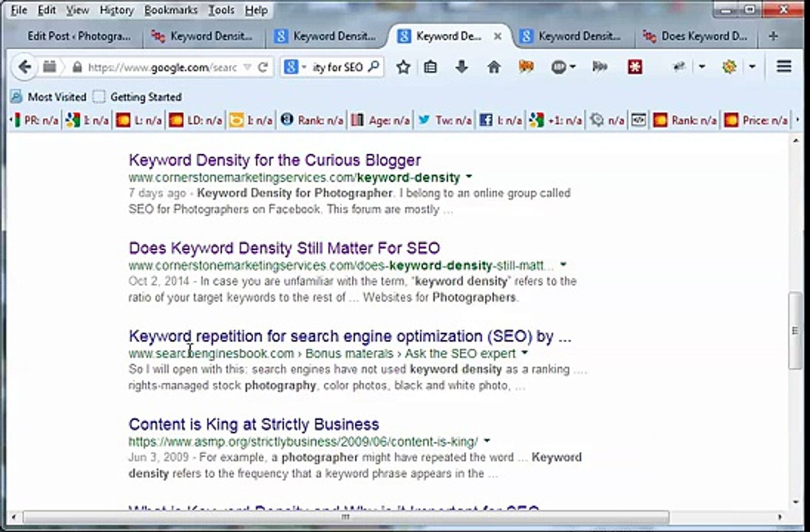
Task: Open the Bookmarks menu
Action: (171, 10)
